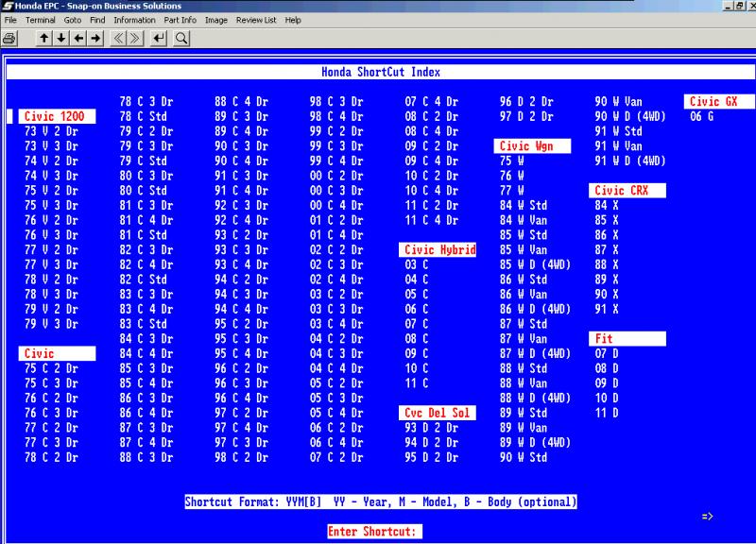Click the magnifier search toolbar icon
756x544 pixels.
tap(181, 38)
